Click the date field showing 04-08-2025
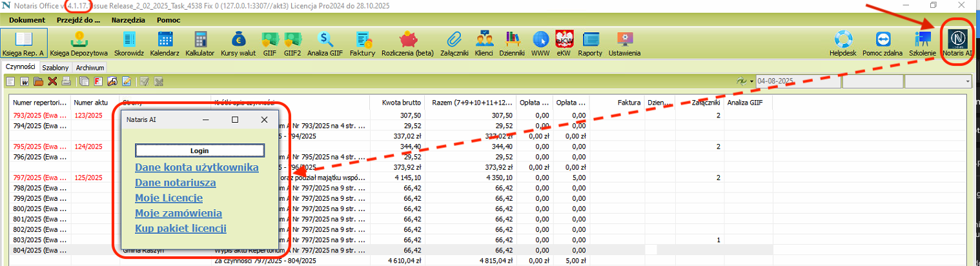The height and width of the screenshot is (266, 980). click(x=798, y=81)
